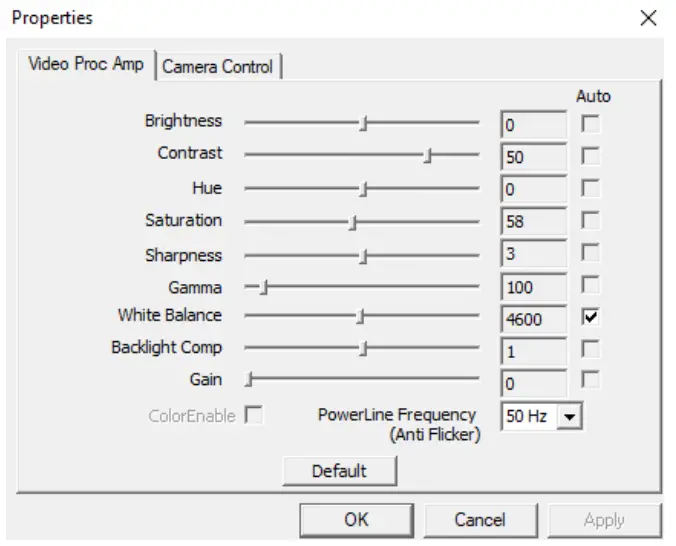Click the Contrast slider thumb
The image size is (676, 546).
[x=428, y=156]
